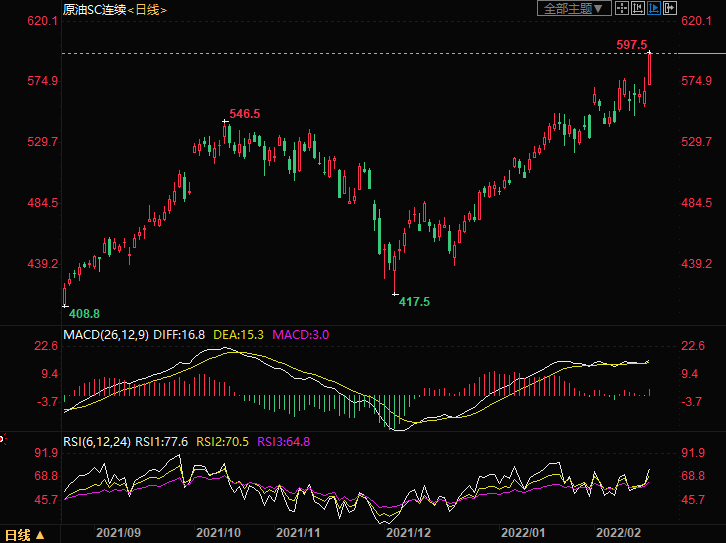Click the small red icon at left edge

[2, 437]
